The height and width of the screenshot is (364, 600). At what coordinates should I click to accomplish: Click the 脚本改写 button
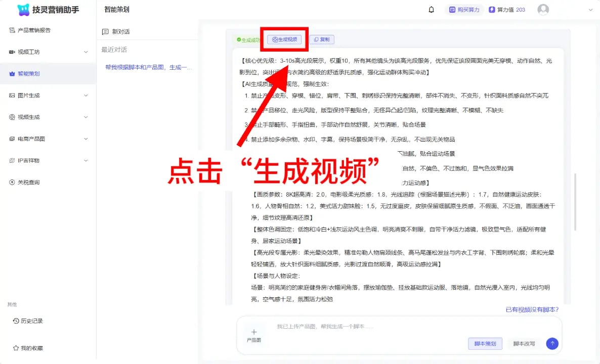(x=524, y=343)
